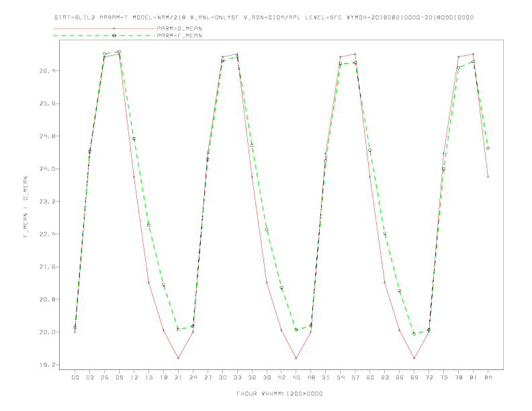532x411 pixels.
Task: Click the red solid O_MEAN legend line sample
Action: tap(104, 28)
